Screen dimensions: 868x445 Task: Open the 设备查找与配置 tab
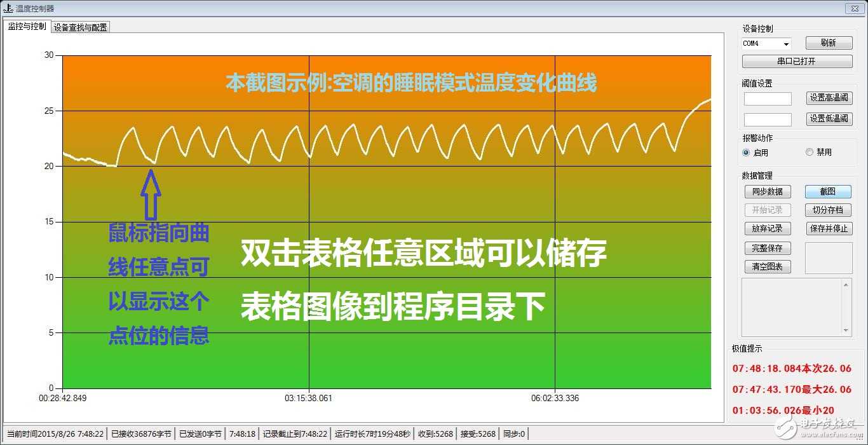pos(81,27)
